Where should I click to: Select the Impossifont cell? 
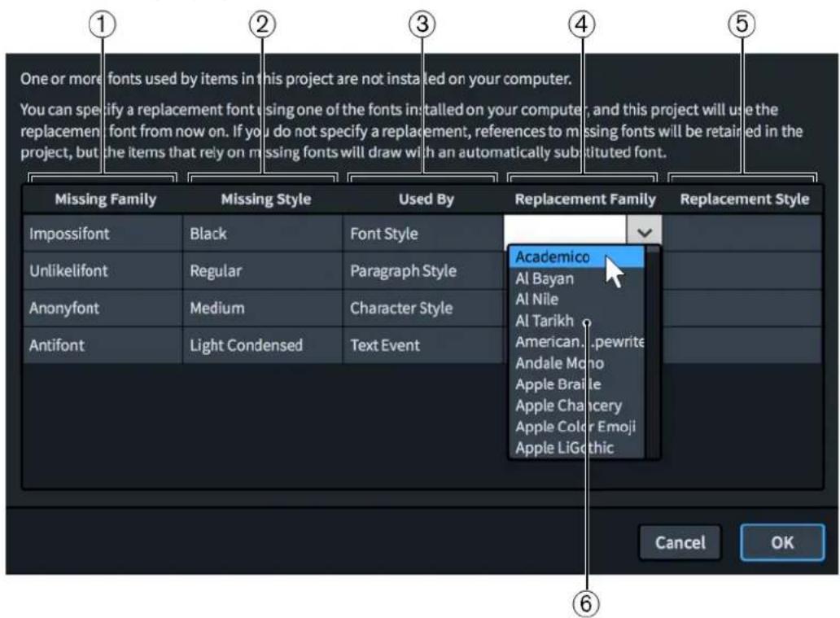[103, 234]
